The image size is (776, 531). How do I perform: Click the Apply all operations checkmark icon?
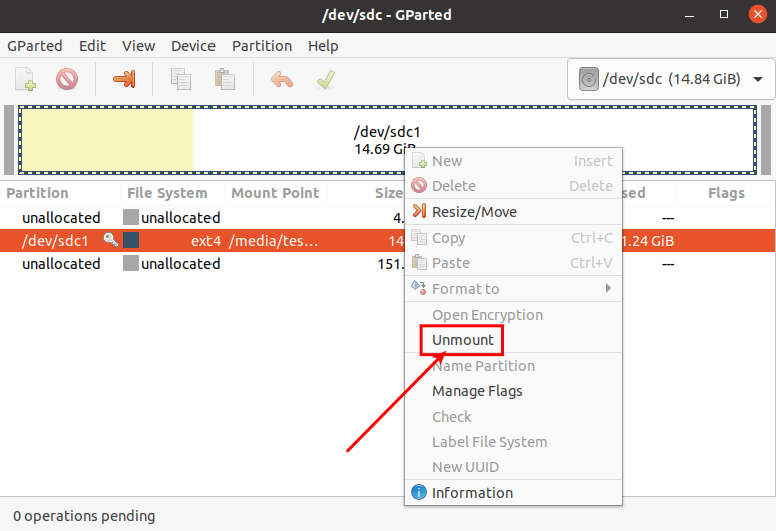326,79
